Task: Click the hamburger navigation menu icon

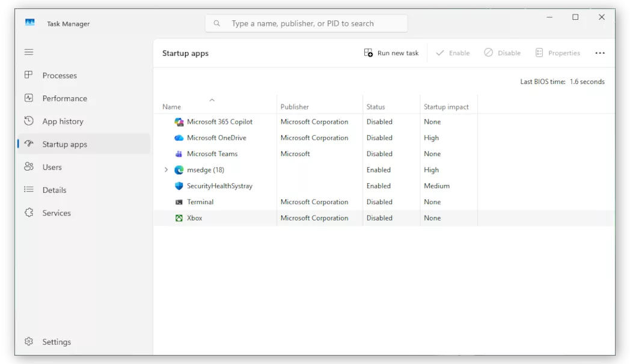Action: click(28, 52)
